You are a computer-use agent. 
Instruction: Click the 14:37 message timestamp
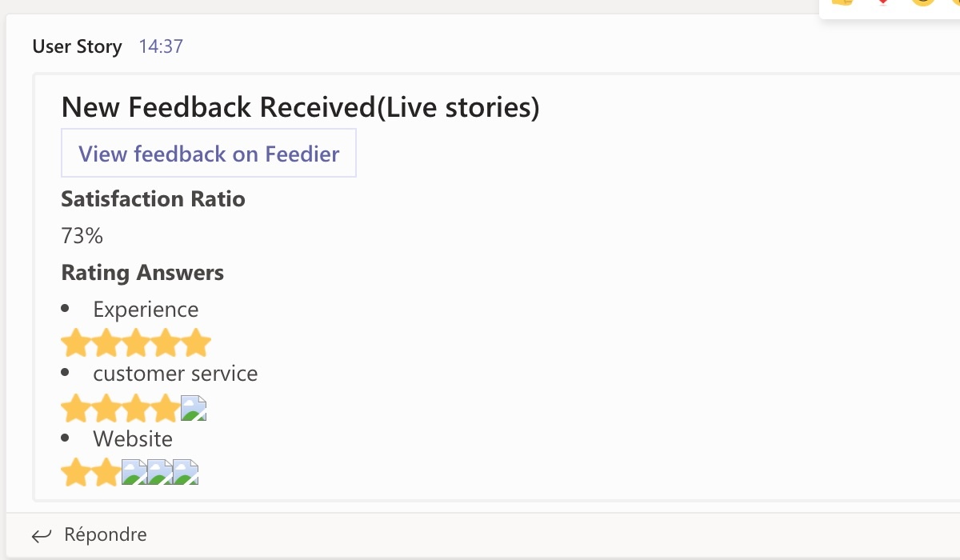click(161, 46)
